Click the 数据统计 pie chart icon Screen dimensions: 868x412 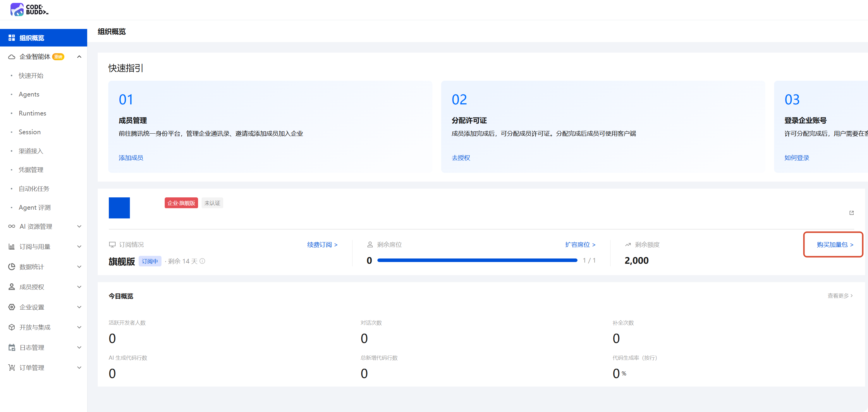tap(11, 267)
